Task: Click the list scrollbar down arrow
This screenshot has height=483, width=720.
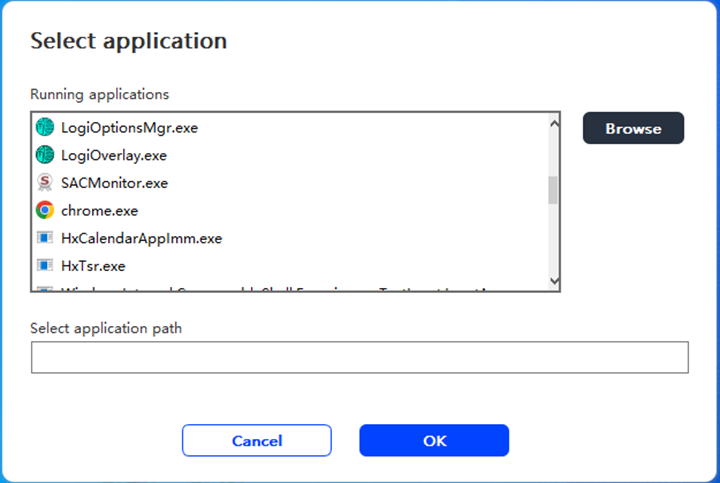Action: (x=553, y=282)
